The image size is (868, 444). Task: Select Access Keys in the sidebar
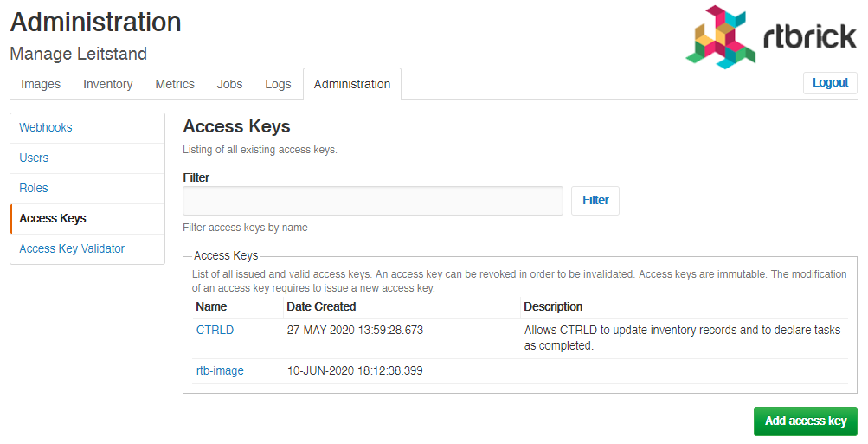click(87, 219)
